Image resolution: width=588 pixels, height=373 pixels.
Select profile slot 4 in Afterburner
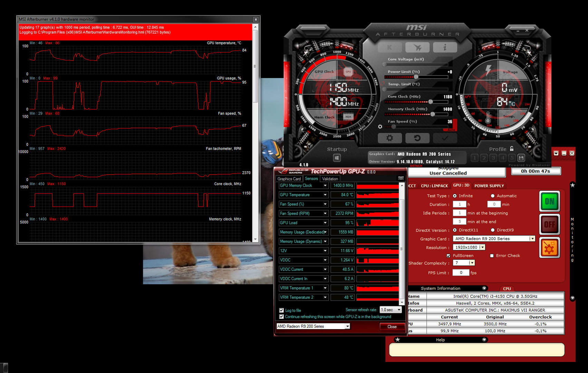pos(503,158)
